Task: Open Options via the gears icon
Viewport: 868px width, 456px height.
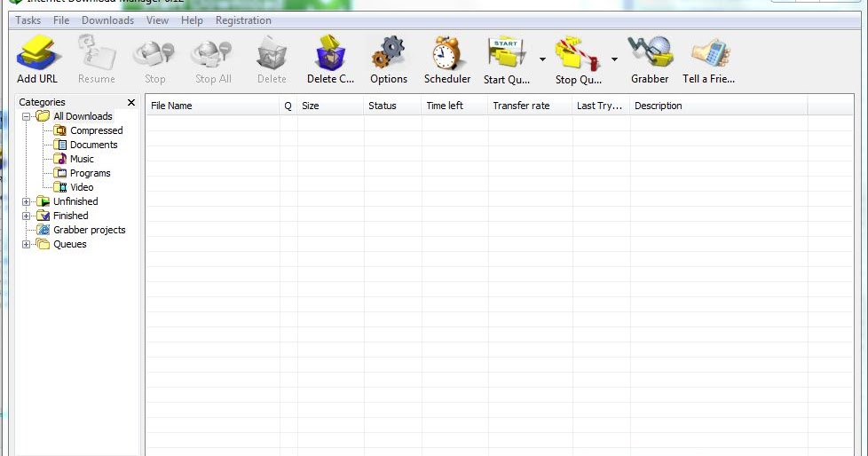Action: 389,52
